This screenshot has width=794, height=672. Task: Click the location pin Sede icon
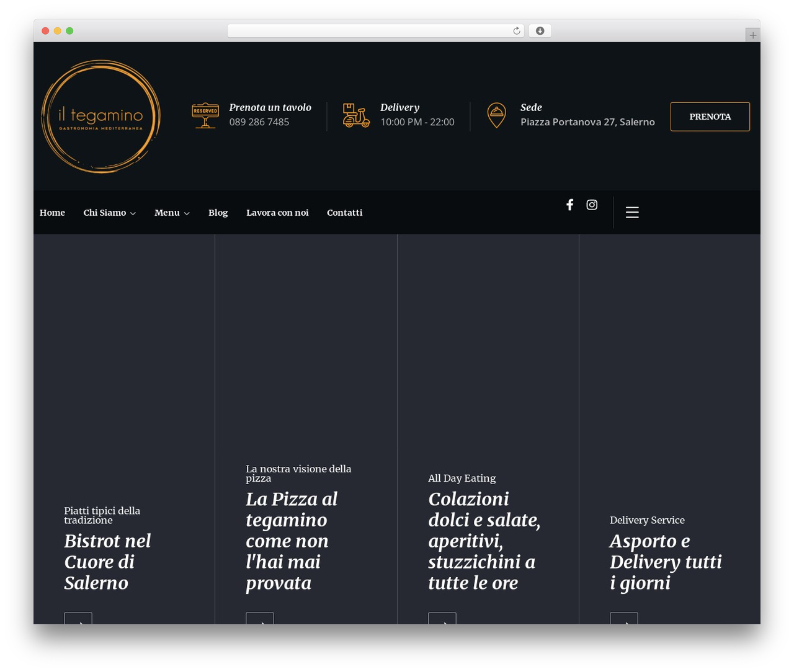496,115
